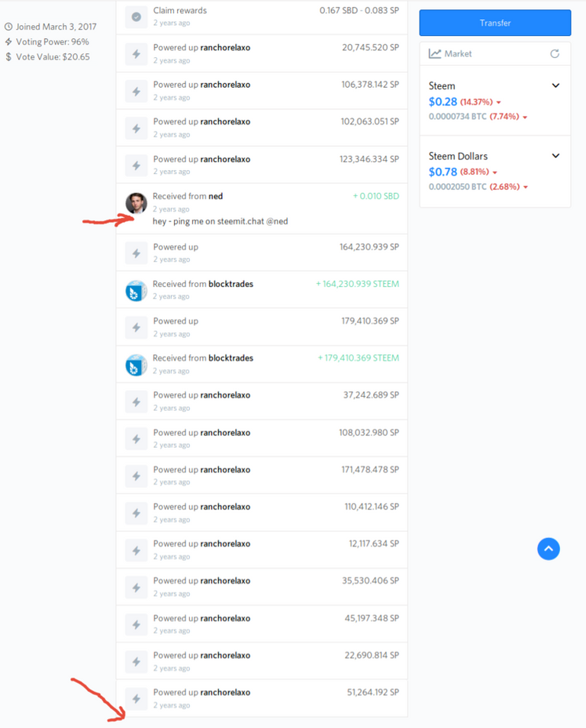Click ranchorelaxo in the 37,242.689 SP row
The height and width of the screenshot is (728, 586).
point(225,395)
